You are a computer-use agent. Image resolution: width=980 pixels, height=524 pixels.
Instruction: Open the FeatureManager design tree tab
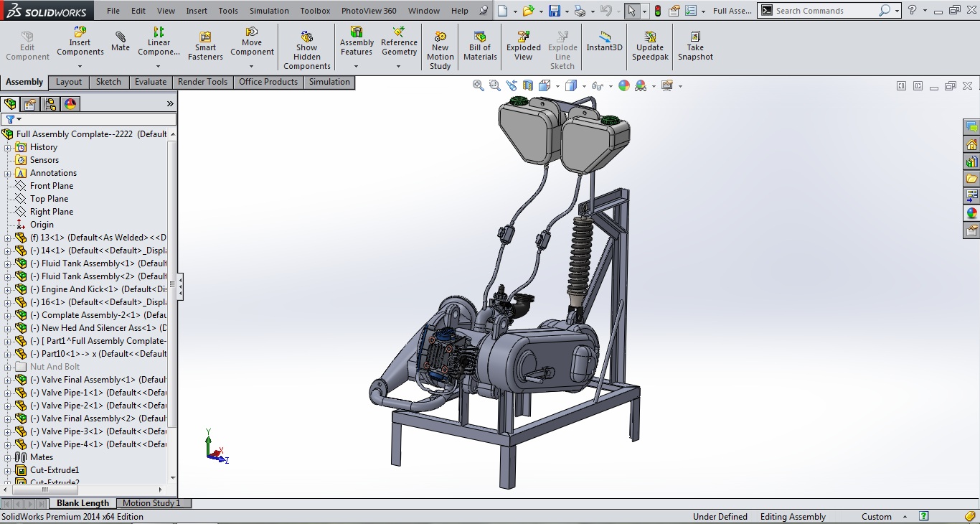(10, 104)
